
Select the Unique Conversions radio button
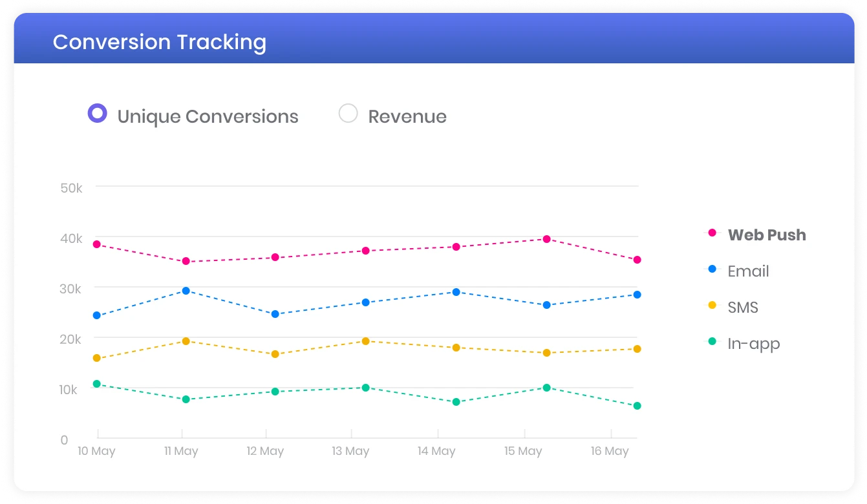click(x=97, y=114)
